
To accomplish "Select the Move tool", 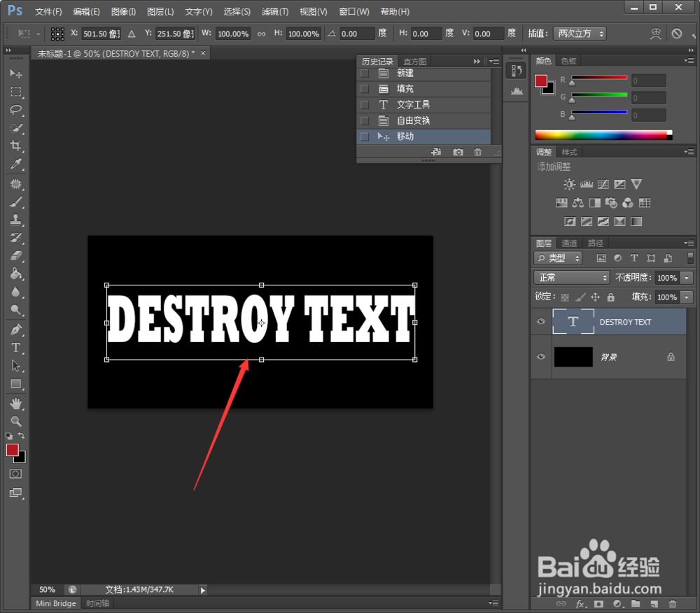I will [16, 73].
